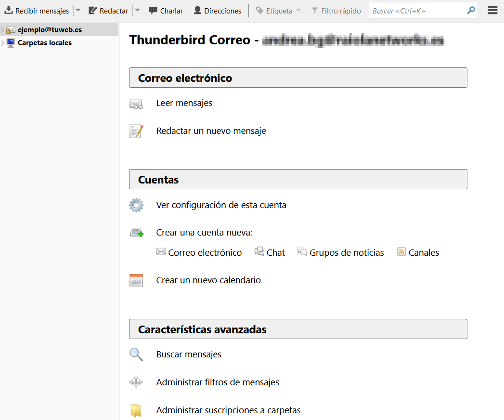Click the Direcciones toolbar label
The width and height of the screenshot is (504, 420).
(223, 11)
